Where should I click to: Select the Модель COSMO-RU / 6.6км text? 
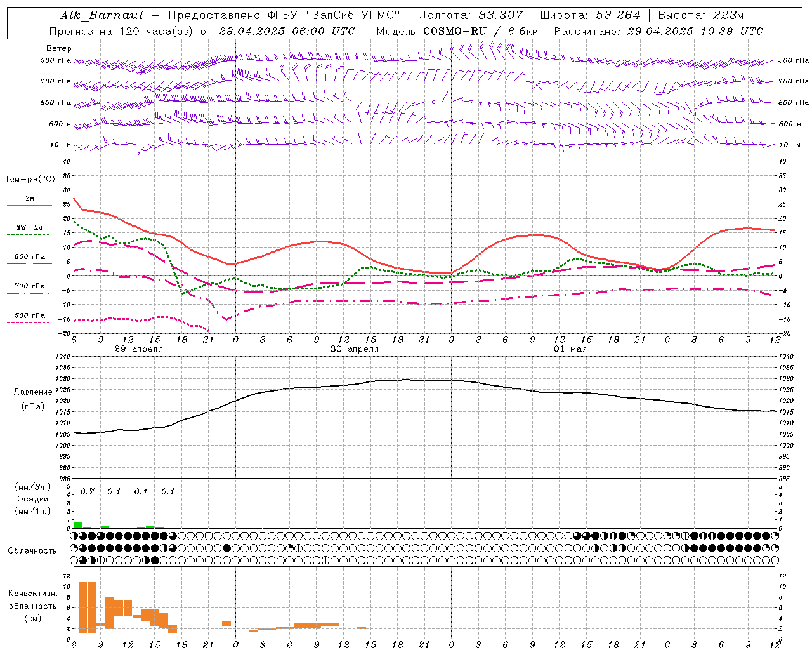point(457,31)
